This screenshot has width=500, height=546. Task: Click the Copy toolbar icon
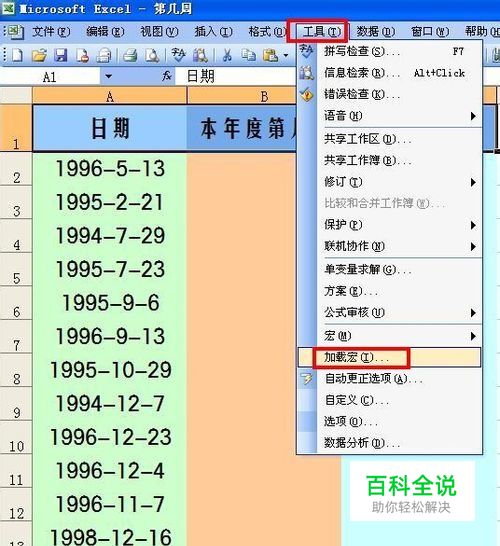pos(249,55)
